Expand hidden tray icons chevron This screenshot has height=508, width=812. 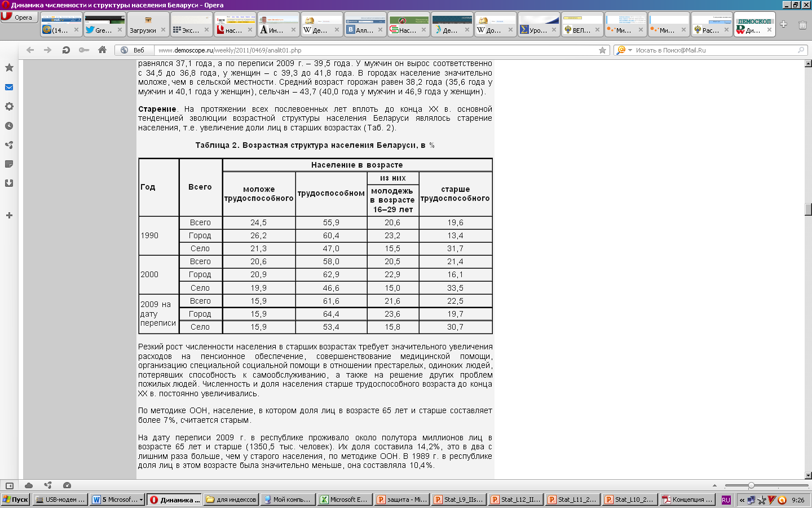tap(742, 500)
